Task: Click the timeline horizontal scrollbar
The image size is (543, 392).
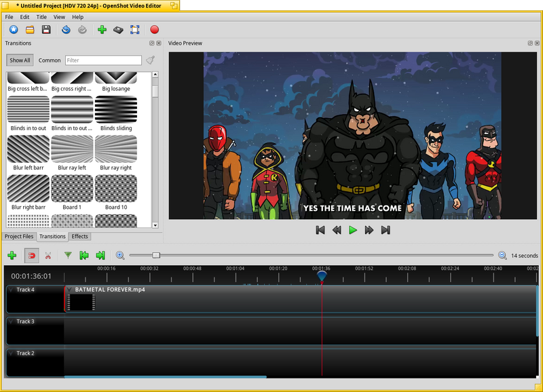Action: tap(166, 377)
